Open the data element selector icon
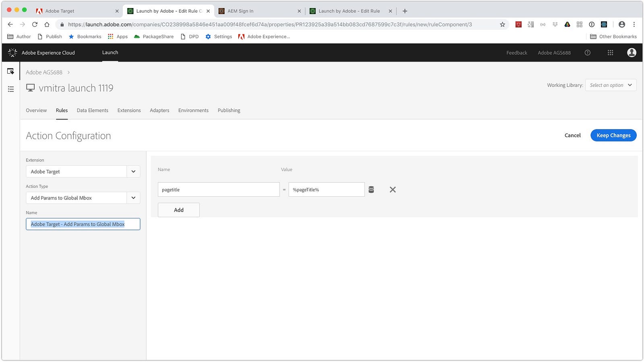644x362 pixels. tap(371, 189)
